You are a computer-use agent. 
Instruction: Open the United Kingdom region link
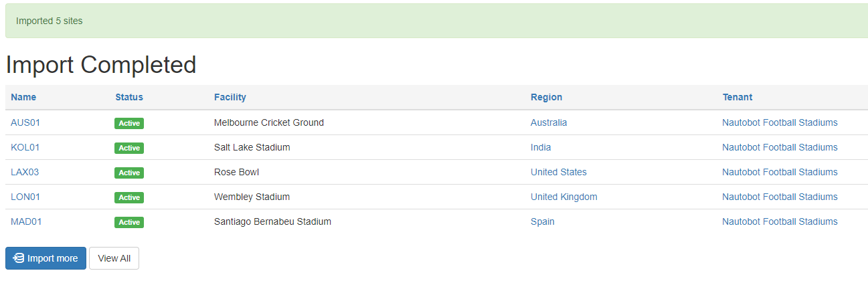pos(564,197)
